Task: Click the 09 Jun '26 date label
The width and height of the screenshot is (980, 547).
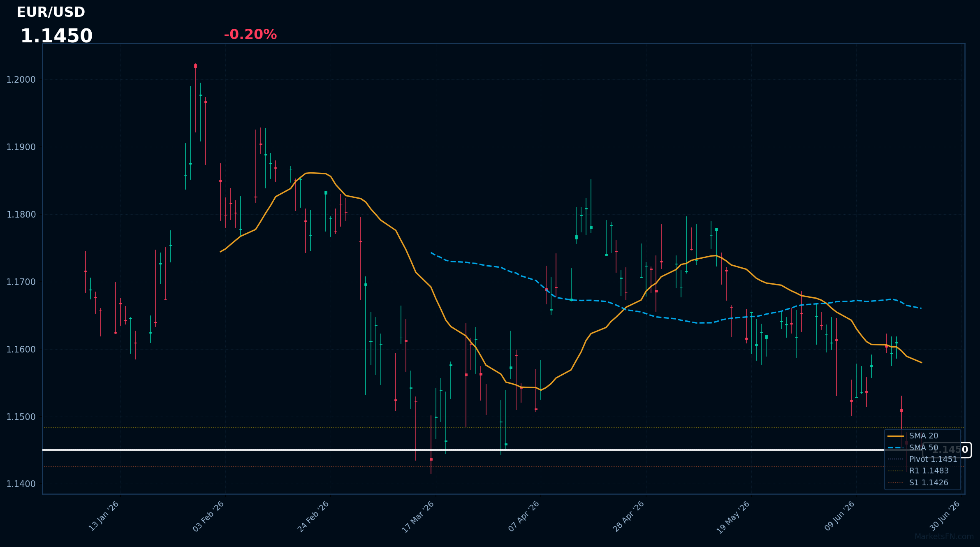Action: [840, 516]
